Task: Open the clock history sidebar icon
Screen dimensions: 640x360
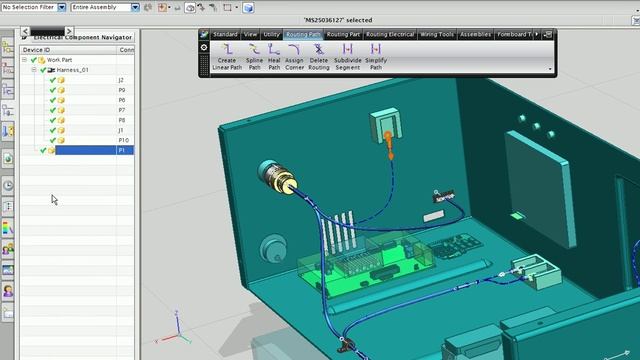Action: coord(8,185)
